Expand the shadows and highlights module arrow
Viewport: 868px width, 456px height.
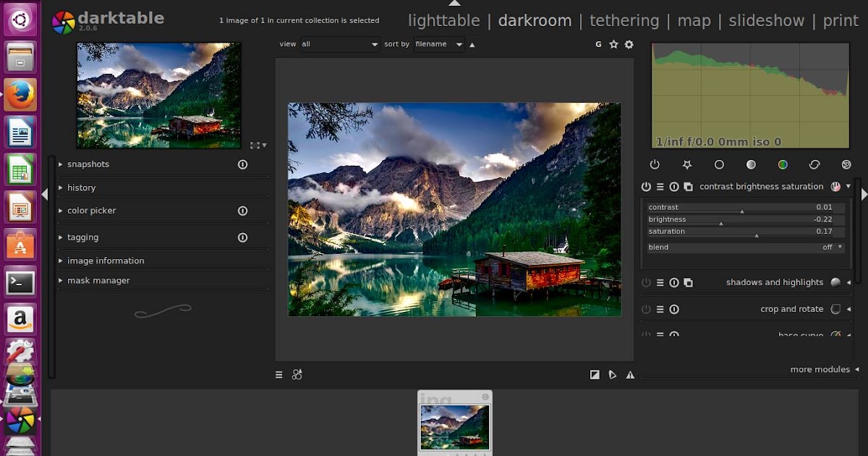[848, 283]
